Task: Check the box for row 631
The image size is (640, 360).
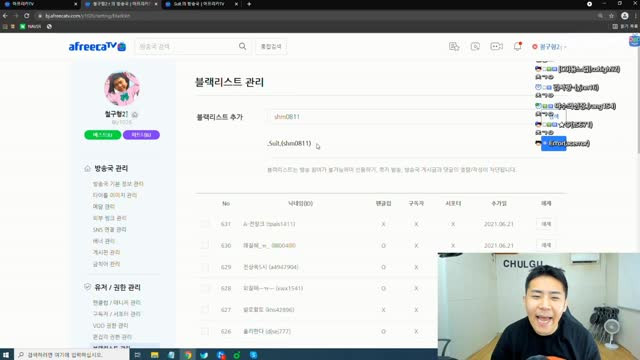Action: tap(204, 224)
